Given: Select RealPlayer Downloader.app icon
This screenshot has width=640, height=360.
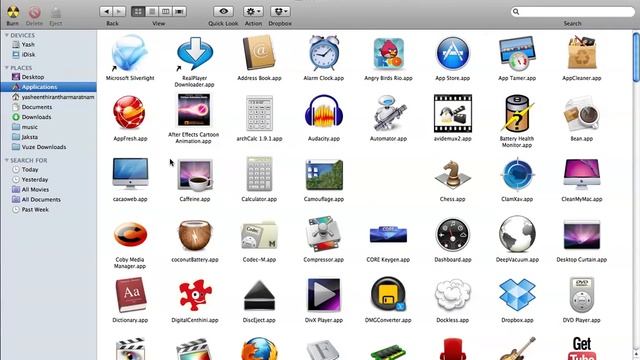Looking at the screenshot, I should click(x=195, y=53).
